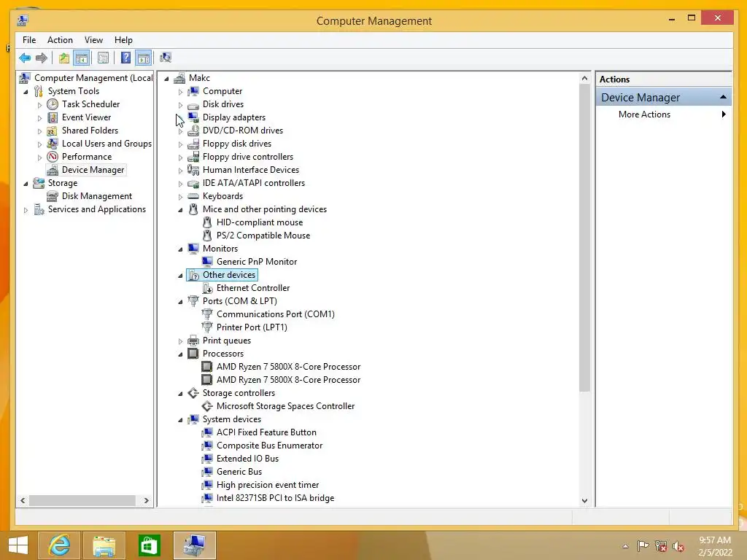Image resolution: width=747 pixels, height=560 pixels.
Task: Toggle Show/Hide Action Pane toolbar icon
Action: [144, 58]
